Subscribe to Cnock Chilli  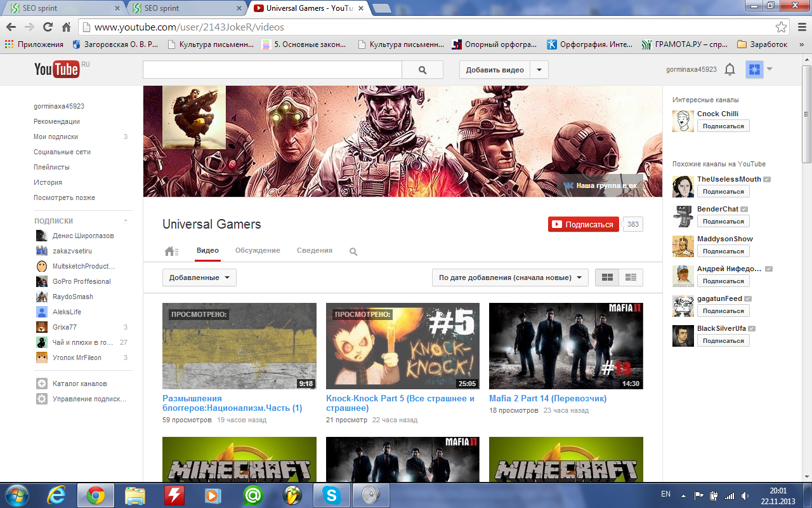(x=723, y=126)
